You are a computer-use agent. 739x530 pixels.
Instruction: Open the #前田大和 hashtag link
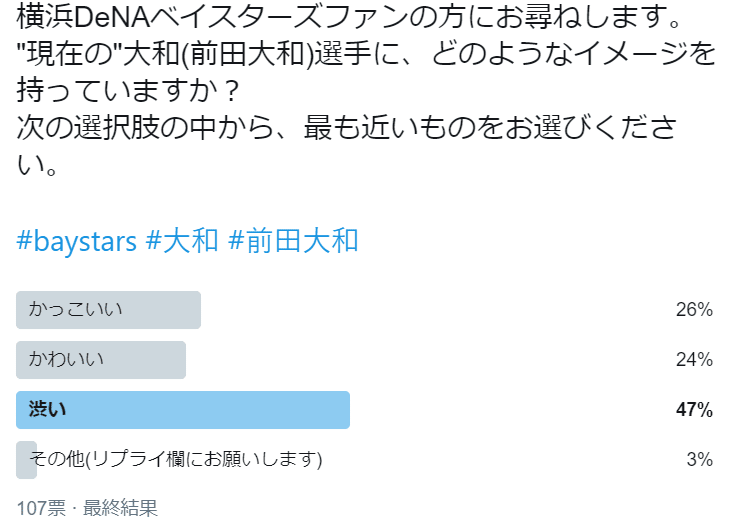(293, 241)
